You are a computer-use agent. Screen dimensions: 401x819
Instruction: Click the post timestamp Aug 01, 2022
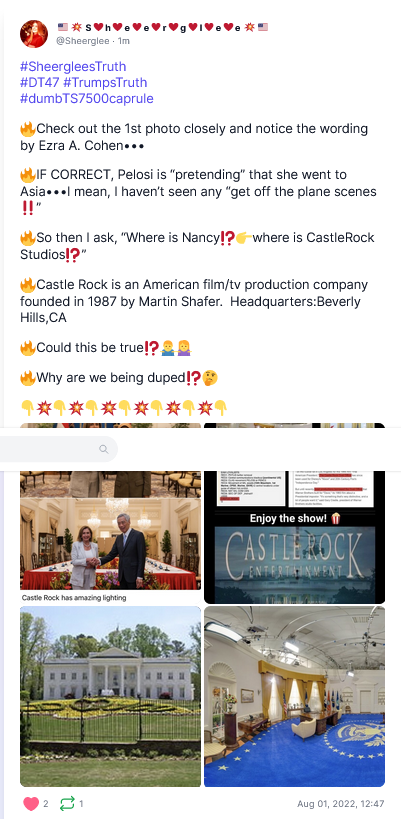click(x=341, y=803)
